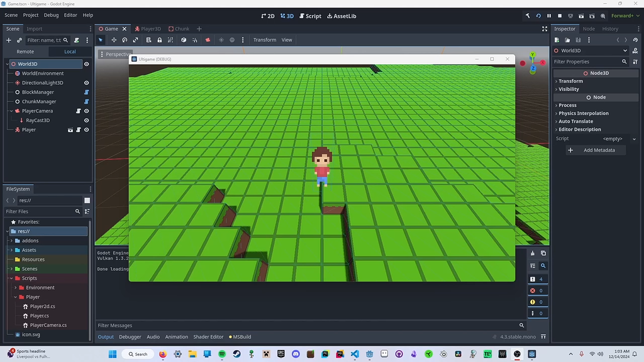Viewport: 644px width, 362px height.
Task: Toggle the red camera override icon
Action: point(208,40)
